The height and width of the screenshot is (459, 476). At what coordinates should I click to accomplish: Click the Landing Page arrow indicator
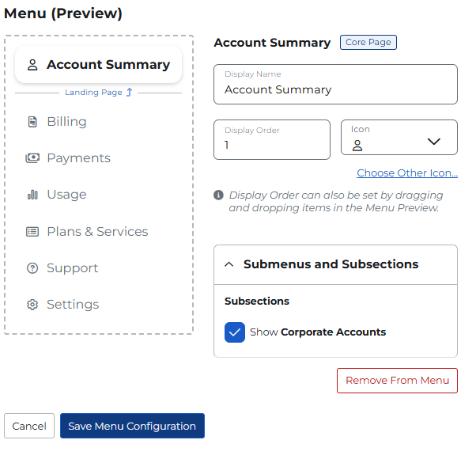130,93
